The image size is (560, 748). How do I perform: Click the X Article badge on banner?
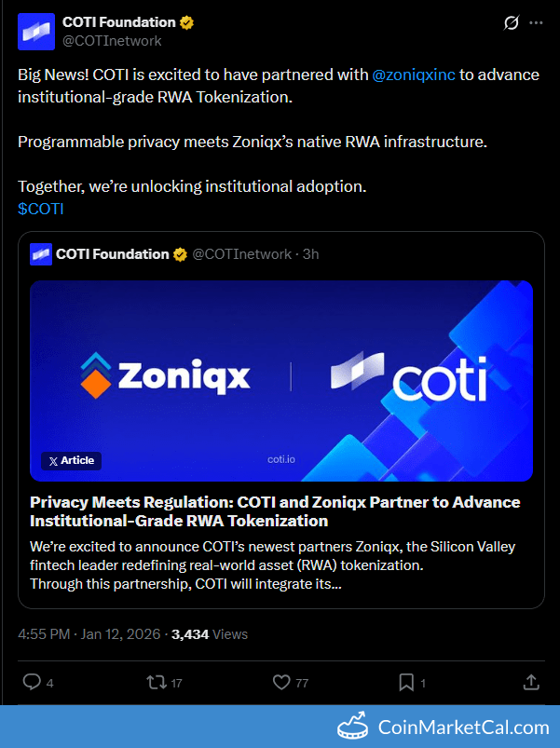[71, 461]
